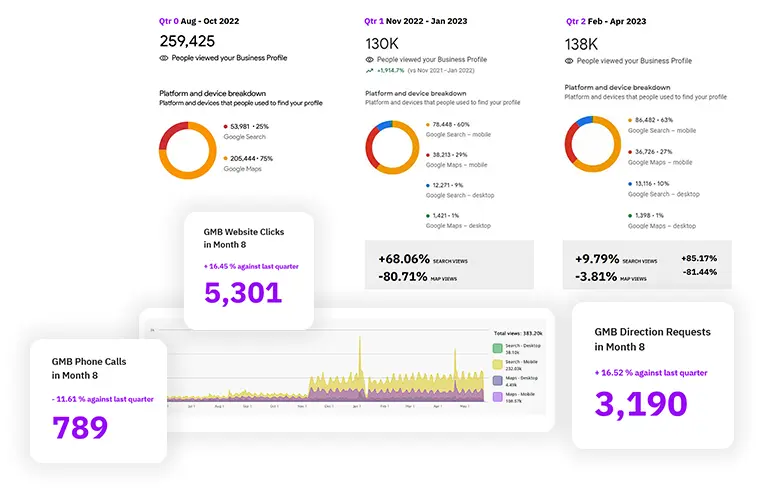Viewport: 765px width, 494px height.
Task: Click Google Search – desktop label in Qtr 1
Action: 460,196
